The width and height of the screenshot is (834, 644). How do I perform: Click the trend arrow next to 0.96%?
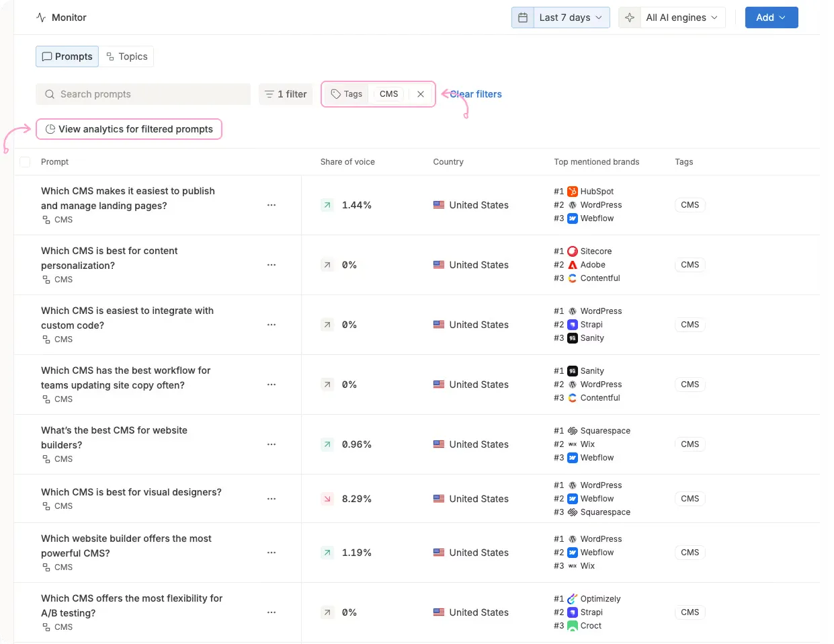(327, 444)
